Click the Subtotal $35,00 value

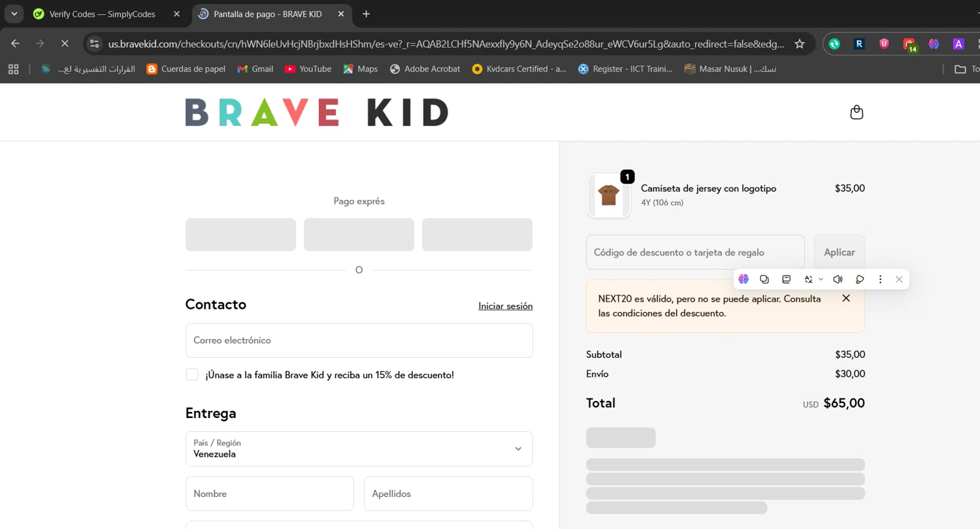pyautogui.click(x=849, y=355)
